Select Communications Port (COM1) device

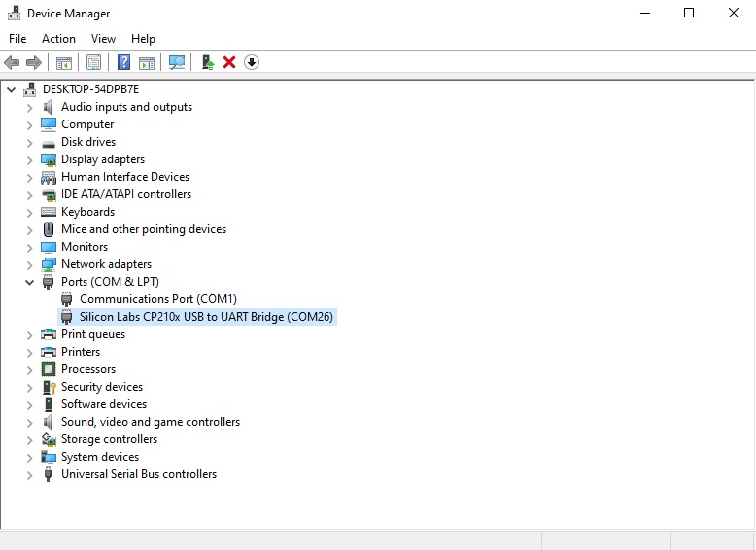coord(157,299)
